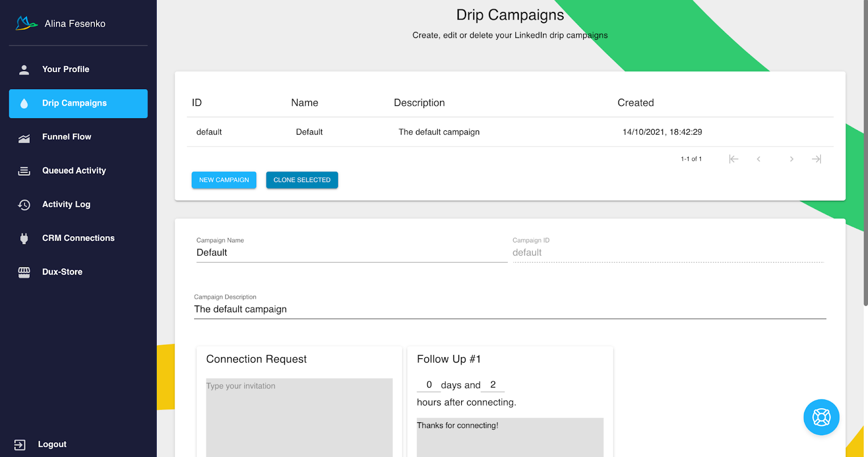
Task: Click the 'Alina Fesenko' account name
Action: tap(75, 24)
